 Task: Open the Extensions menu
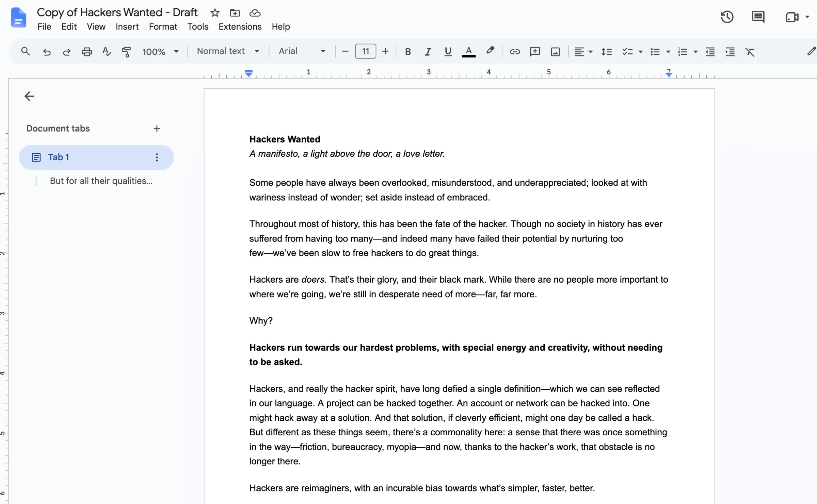[x=240, y=27]
